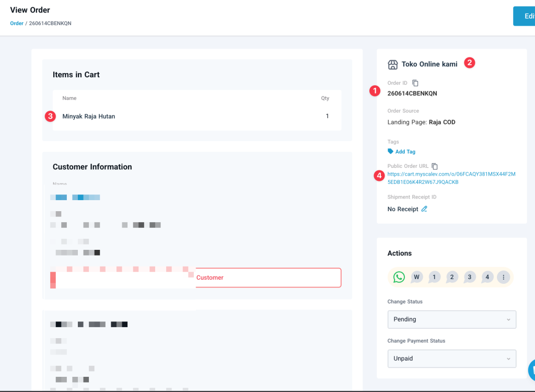Image resolution: width=535 pixels, height=392 pixels.
Task: Click the Qty column header
Action: pyautogui.click(x=325, y=98)
